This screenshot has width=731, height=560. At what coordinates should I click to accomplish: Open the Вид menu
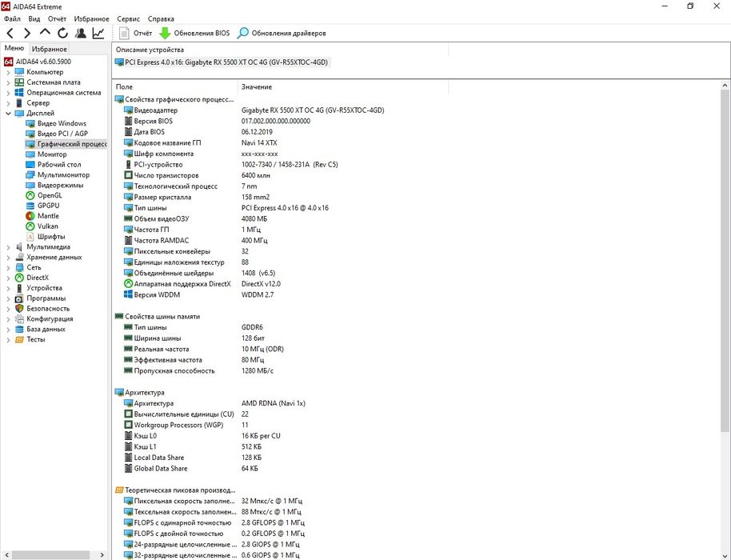click(34, 18)
